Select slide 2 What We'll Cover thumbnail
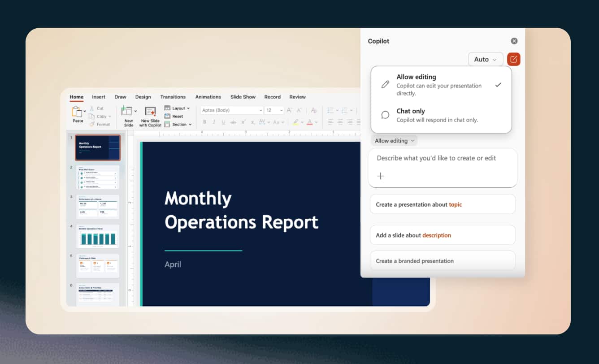599x364 pixels. pyautogui.click(x=98, y=177)
